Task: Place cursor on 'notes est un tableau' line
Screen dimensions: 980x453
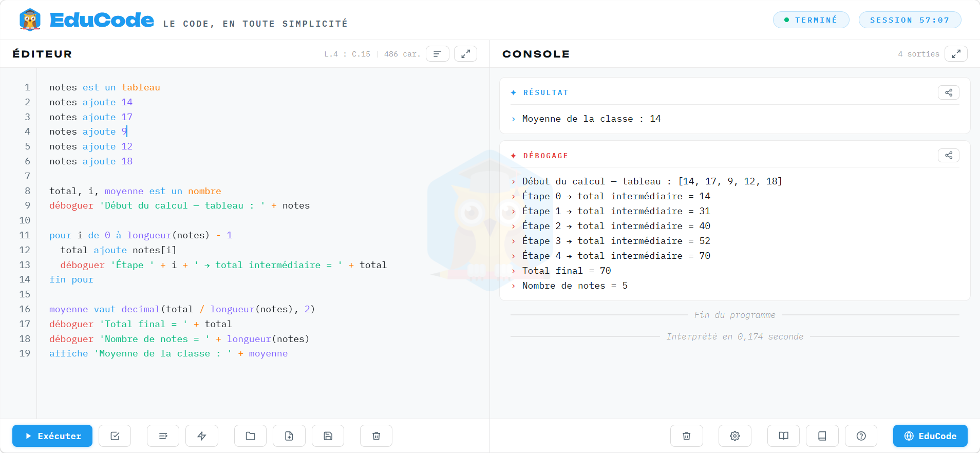Action: click(105, 87)
